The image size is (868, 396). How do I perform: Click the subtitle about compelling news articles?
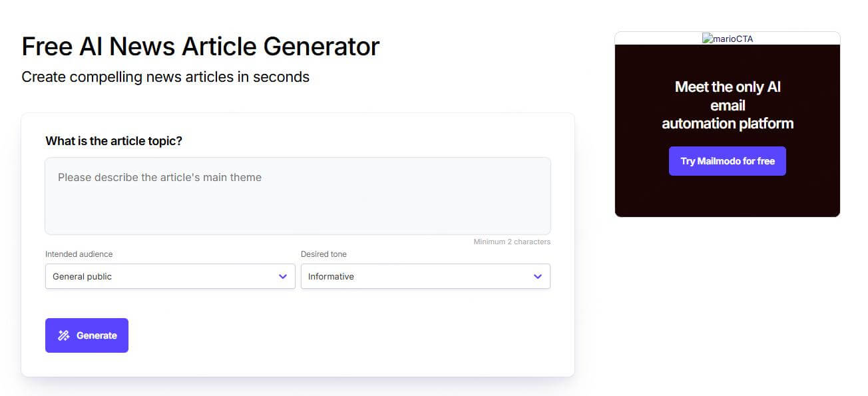click(166, 77)
